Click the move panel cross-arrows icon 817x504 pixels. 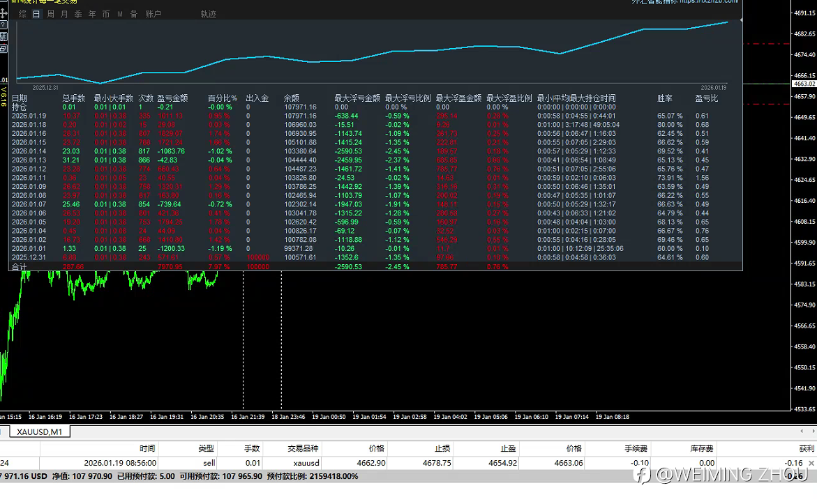[x=3, y=15]
